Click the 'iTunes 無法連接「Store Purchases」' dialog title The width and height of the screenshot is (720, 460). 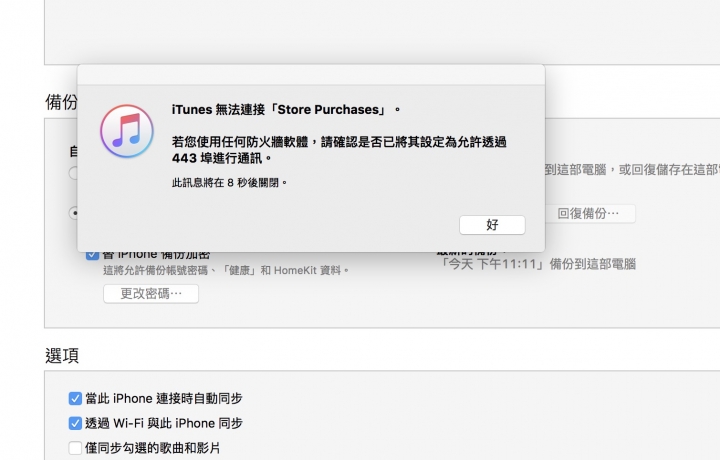[x=286, y=110]
